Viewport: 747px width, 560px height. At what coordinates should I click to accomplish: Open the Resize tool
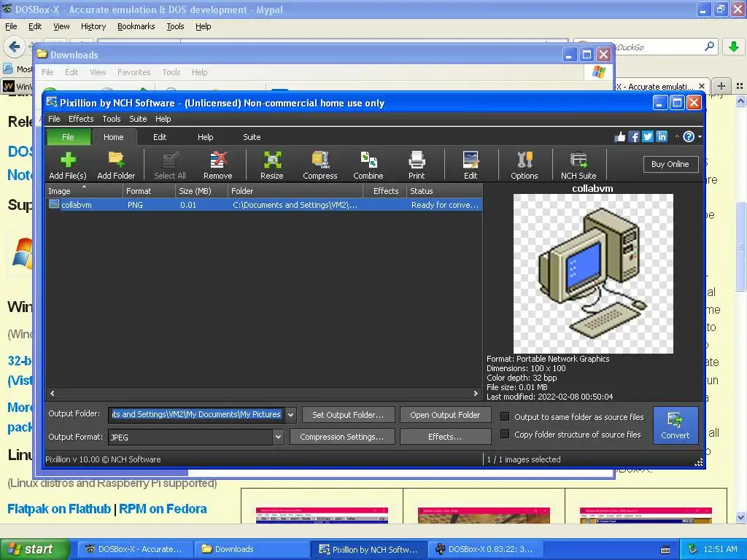pos(272,166)
